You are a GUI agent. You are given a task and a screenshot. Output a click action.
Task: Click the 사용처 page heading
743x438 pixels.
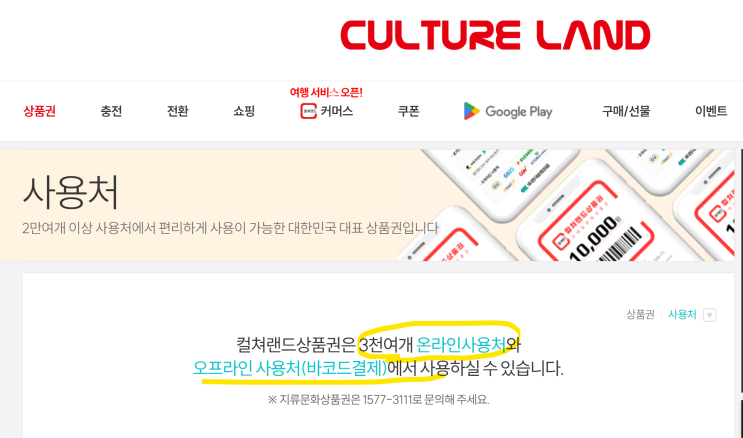pyautogui.click(x=71, y=192)
